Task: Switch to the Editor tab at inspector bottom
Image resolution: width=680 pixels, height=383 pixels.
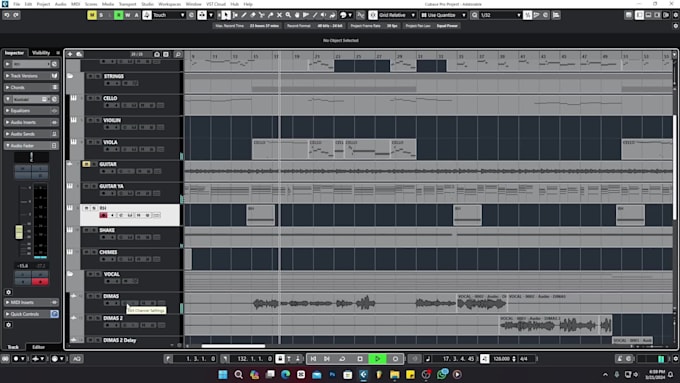Action: (x=38, y=347)
